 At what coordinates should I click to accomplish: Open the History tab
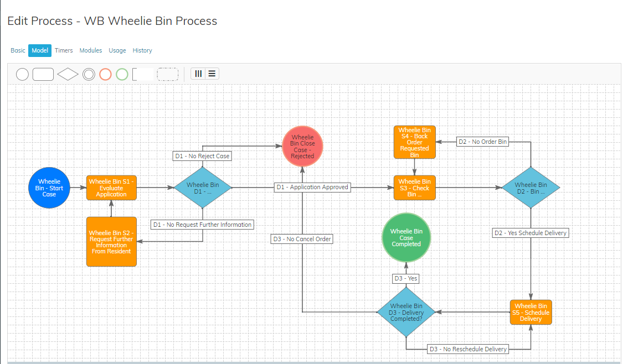(142, 50)
